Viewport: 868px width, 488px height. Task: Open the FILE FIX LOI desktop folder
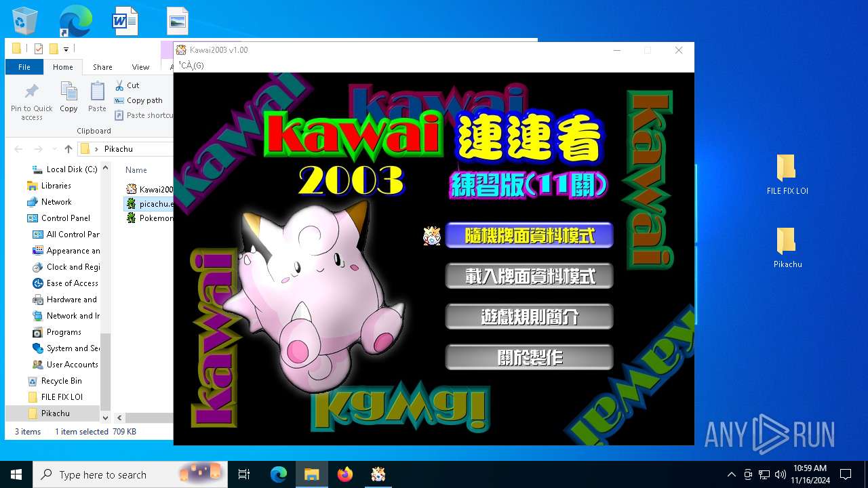click(787, 175)
